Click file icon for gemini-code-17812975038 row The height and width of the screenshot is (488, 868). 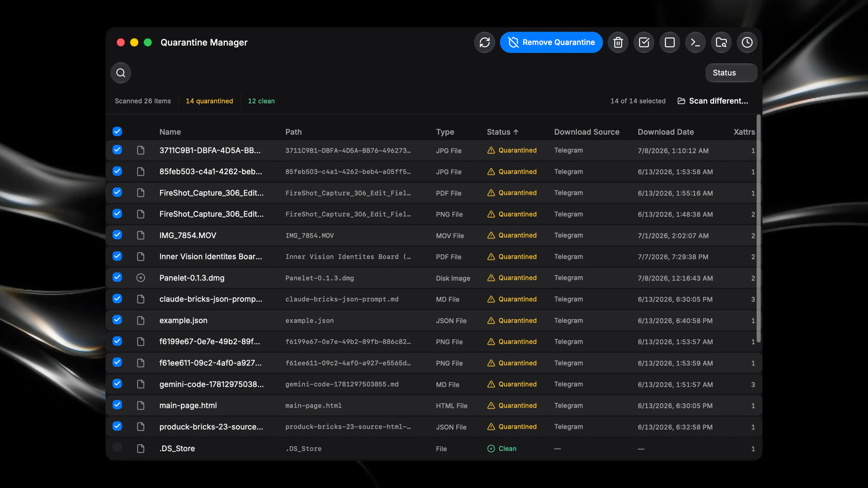point(141,384)
